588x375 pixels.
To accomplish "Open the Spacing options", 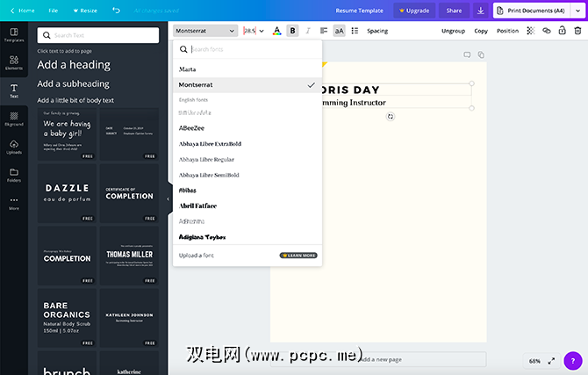I will click(377, 31).
